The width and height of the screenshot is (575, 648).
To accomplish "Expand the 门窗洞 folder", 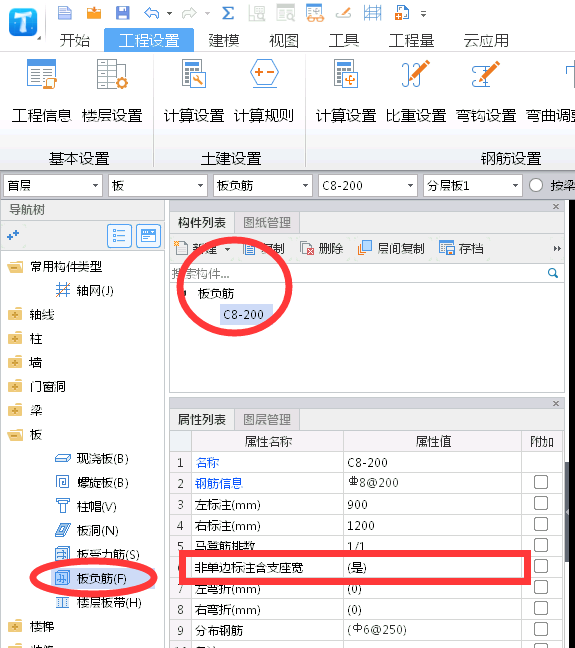I will 15,387.
